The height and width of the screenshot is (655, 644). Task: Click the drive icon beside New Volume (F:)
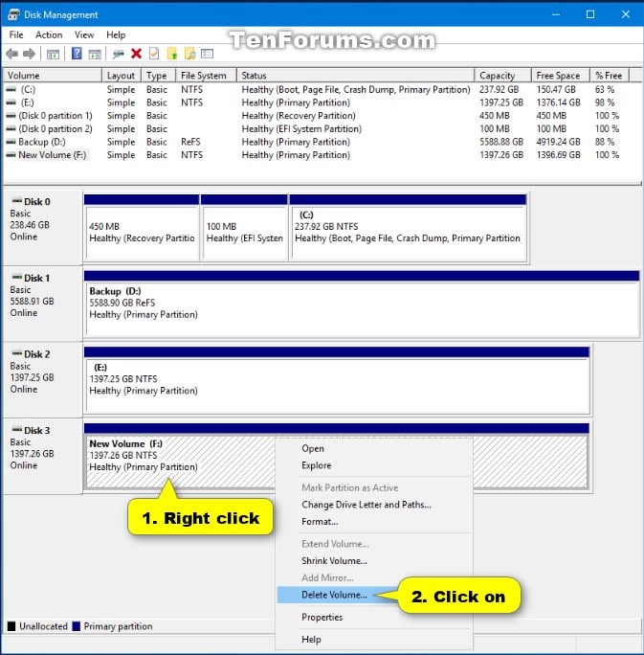pyautogui.click(x=11, y=154)
